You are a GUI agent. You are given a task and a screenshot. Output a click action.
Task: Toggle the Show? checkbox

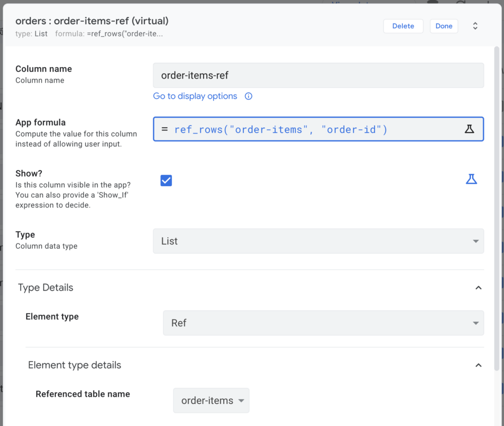pos(166,180)
